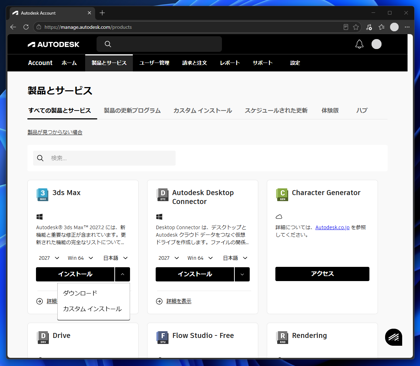This screenshot has width=420, height=366.
Task: Click the plus circle icon under 3ds Max install
Action: click(x=39, y=301)
